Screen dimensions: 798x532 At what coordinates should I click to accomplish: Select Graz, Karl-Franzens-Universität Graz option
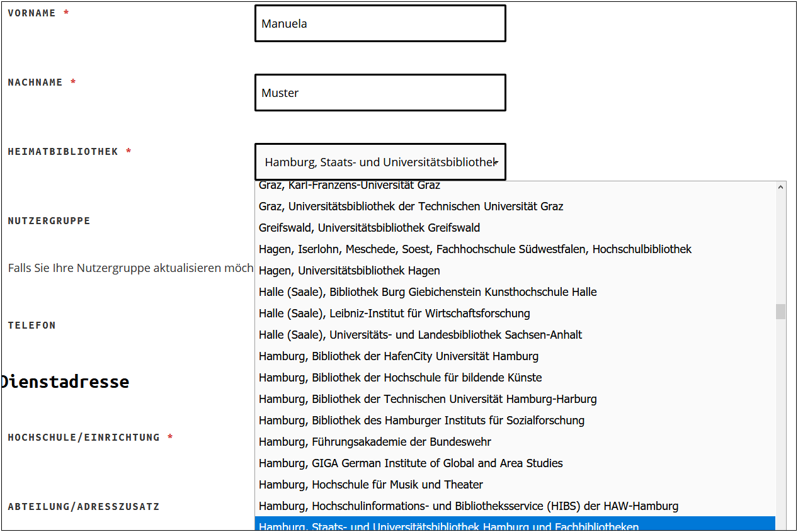515,186
